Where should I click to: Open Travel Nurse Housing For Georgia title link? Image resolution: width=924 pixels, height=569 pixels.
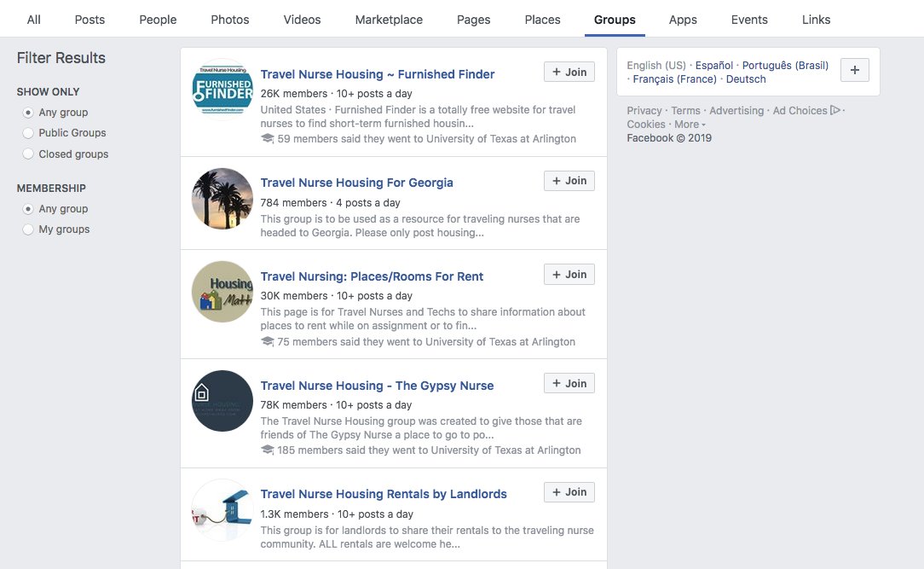coord(356,183)
